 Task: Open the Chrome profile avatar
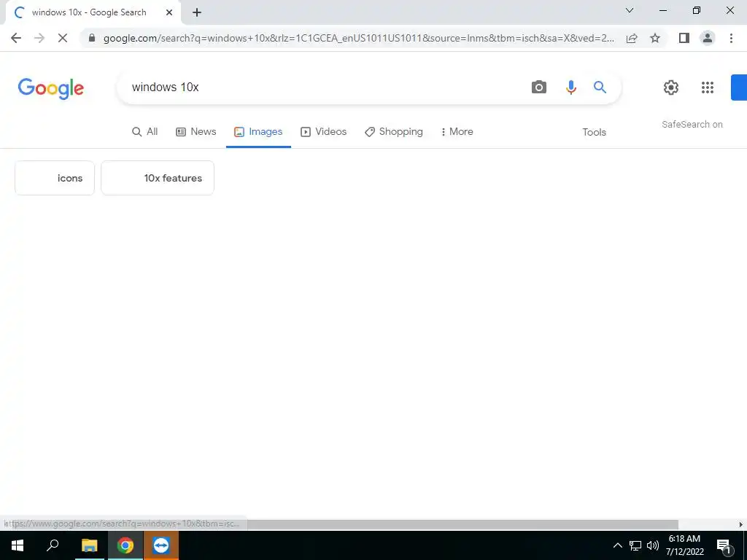pyautogui.click(x=708, y=38)
